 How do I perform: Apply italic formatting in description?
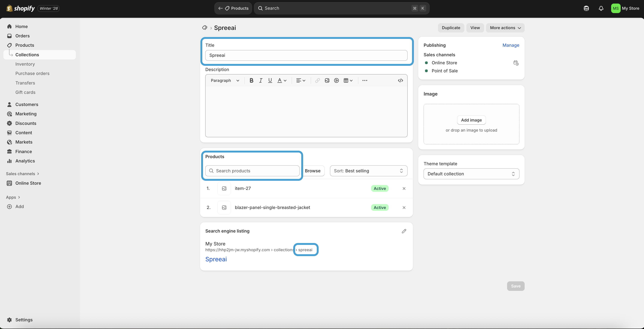[x=261, y=80]
